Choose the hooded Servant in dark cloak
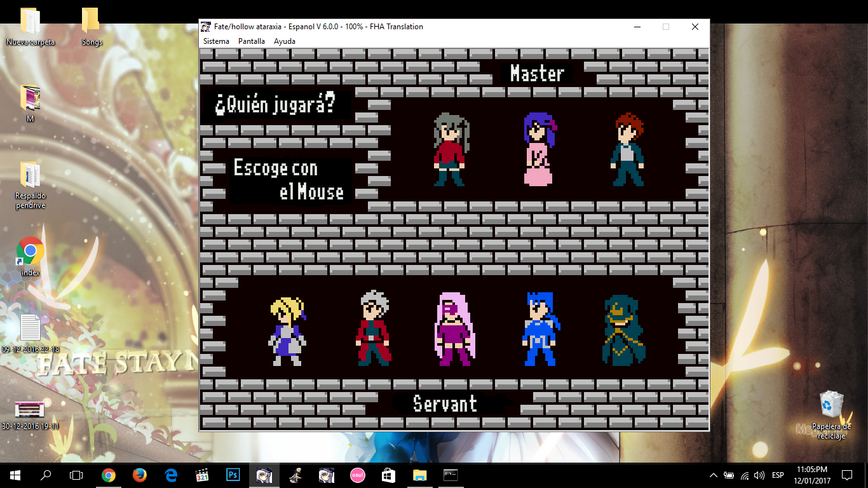Image resolution: width=868 pixels, height=488 pixels. (x=623, y=330)
